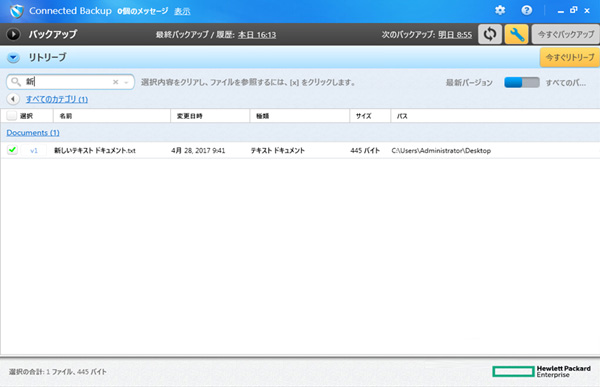Click the path C:\Users\Administrator\Desktop
The height and width of the screenshot is (387, 600).
(x=441, y=150)
